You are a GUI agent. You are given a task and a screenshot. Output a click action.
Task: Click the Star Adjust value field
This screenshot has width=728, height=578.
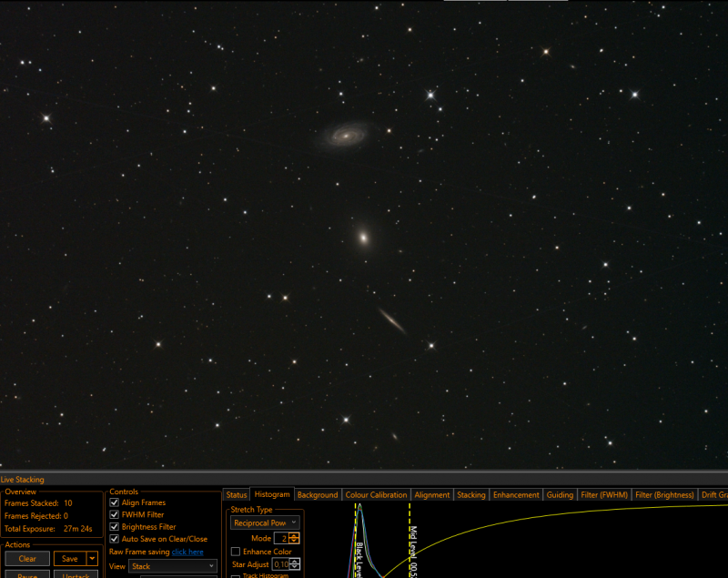(281, 564)
